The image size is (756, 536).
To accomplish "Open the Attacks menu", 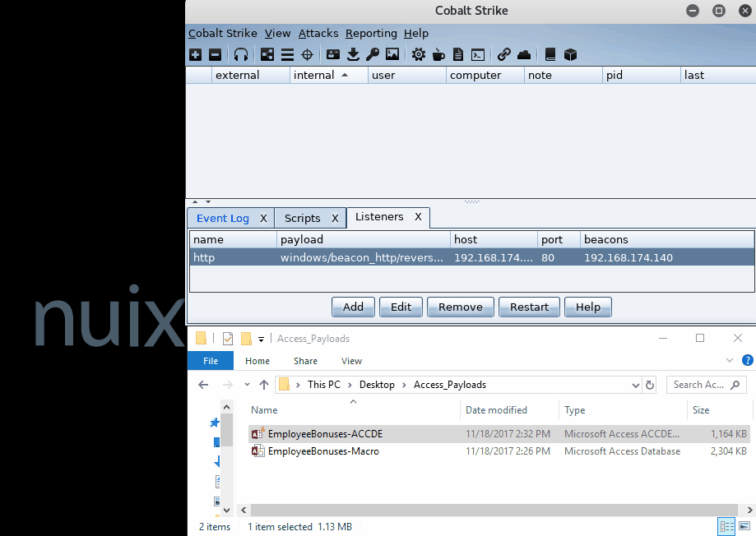I will pos(318,34).
